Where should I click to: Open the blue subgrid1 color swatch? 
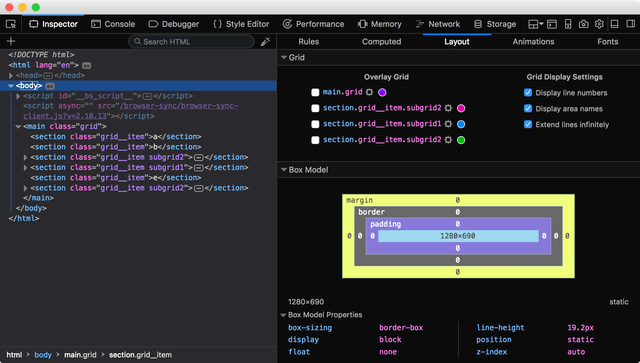[461, 124]
